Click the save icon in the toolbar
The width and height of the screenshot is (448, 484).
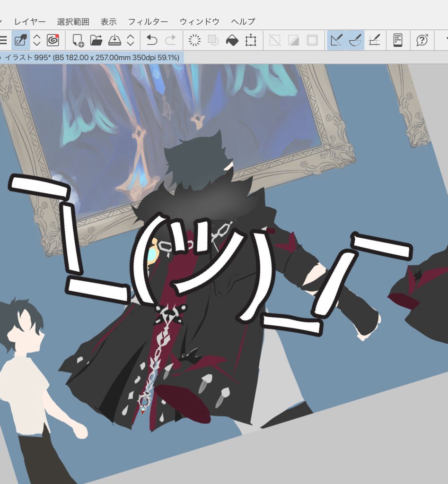115,40
